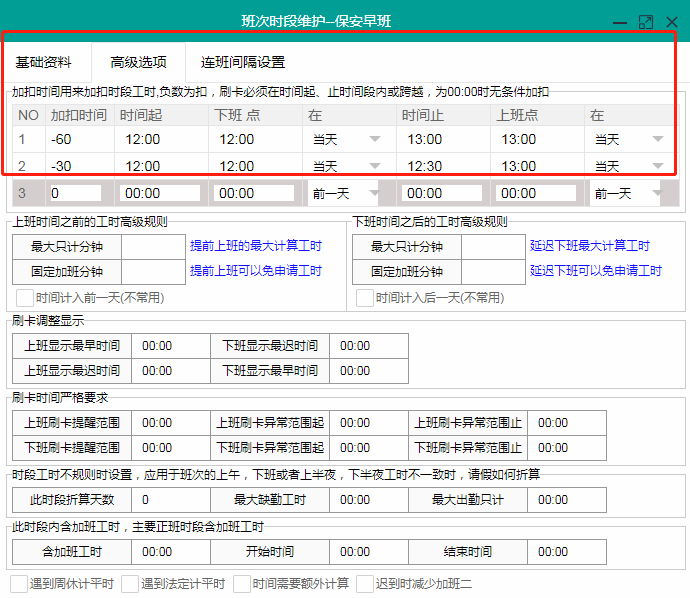The height and width of the screenshot is (598, 690).
Task: Click the 提前上班的最大计算工时 link
Action: click(x=256, y=245)
